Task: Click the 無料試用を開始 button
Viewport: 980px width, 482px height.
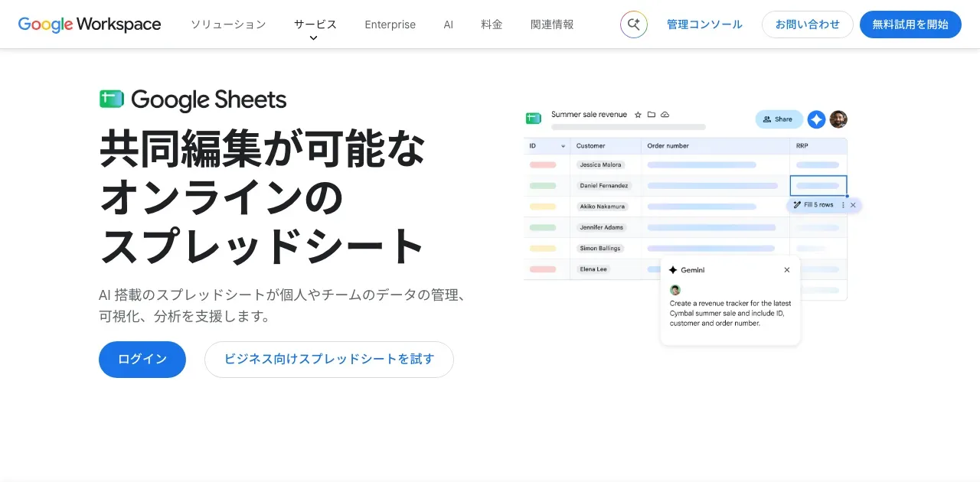Action: click(x=910, y=24)
